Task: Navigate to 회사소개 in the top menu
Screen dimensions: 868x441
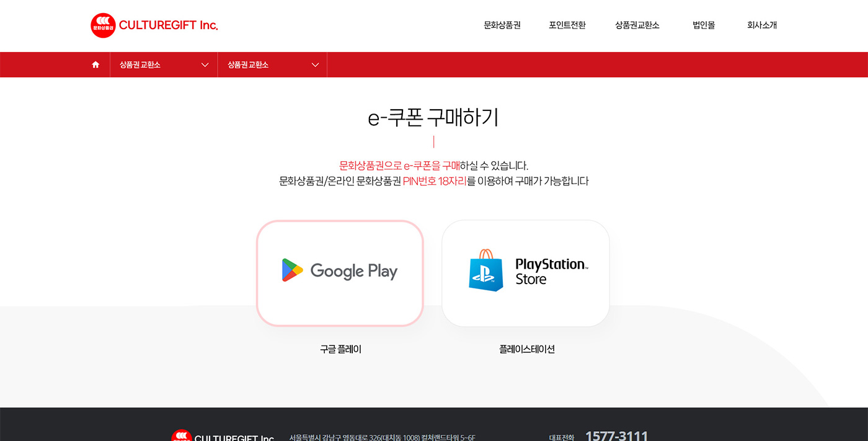Action: (762, 25)
